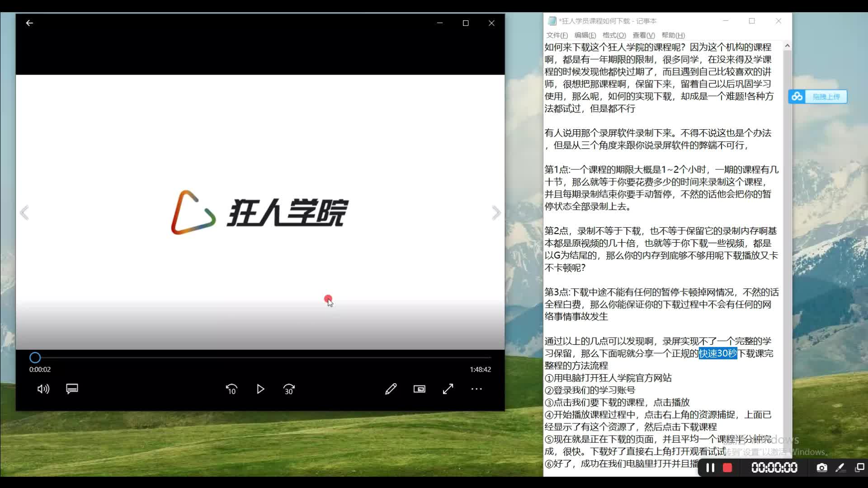Open the 查看(V) menu in Notepad
The image size is (868, 488).
pos(643,35)
